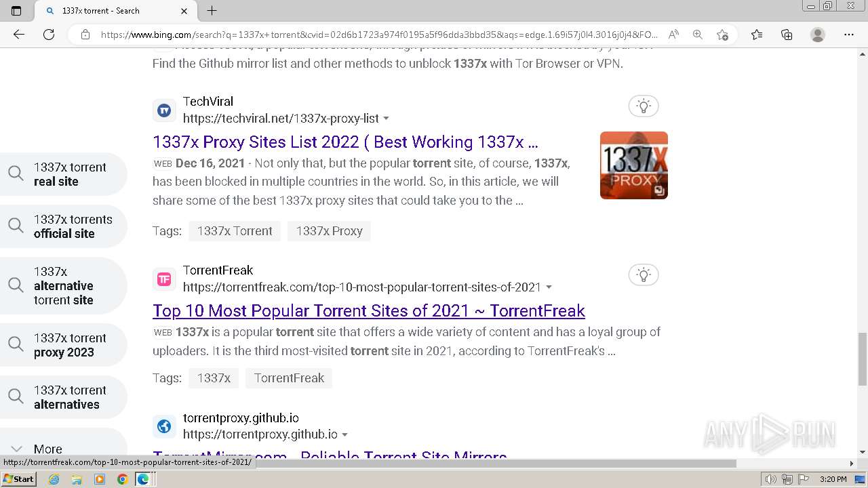Click the TorrentFreak site name text
Viewport: 868px width, 488px height.
tap(218, 270)
